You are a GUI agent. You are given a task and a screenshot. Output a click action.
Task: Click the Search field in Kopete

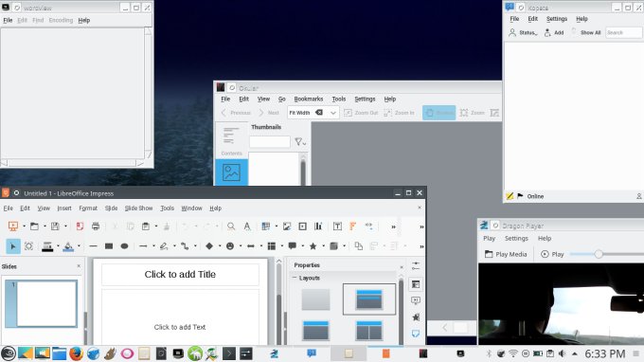pos(623,32)
